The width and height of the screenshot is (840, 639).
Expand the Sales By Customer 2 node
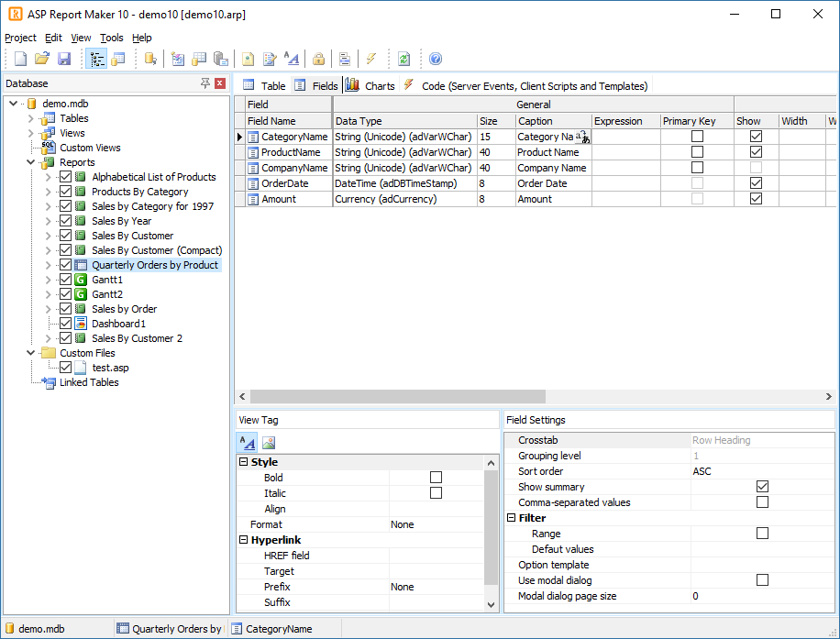pos(49,338)
